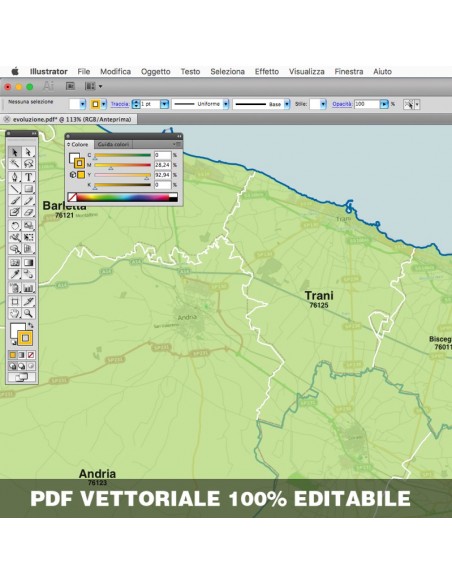Open the Seleziona menu

(227, 72)
